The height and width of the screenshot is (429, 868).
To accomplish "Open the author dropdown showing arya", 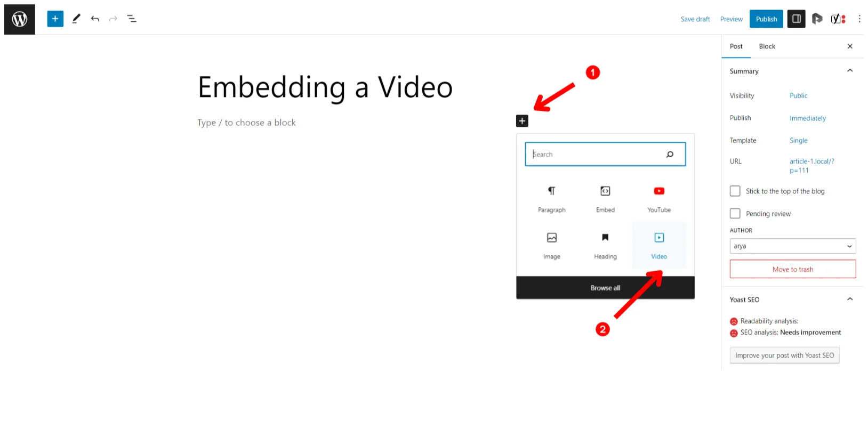I will 793,246.
